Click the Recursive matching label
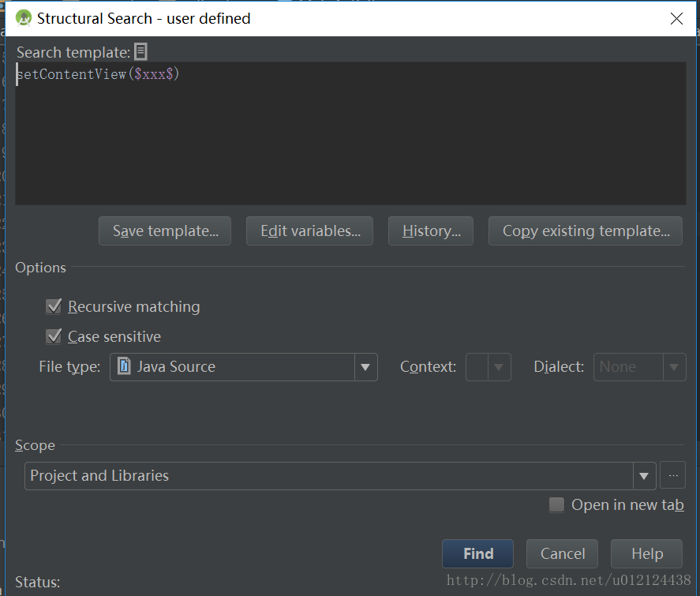Viewport: 700px width, 596px height. coord(133,307)
